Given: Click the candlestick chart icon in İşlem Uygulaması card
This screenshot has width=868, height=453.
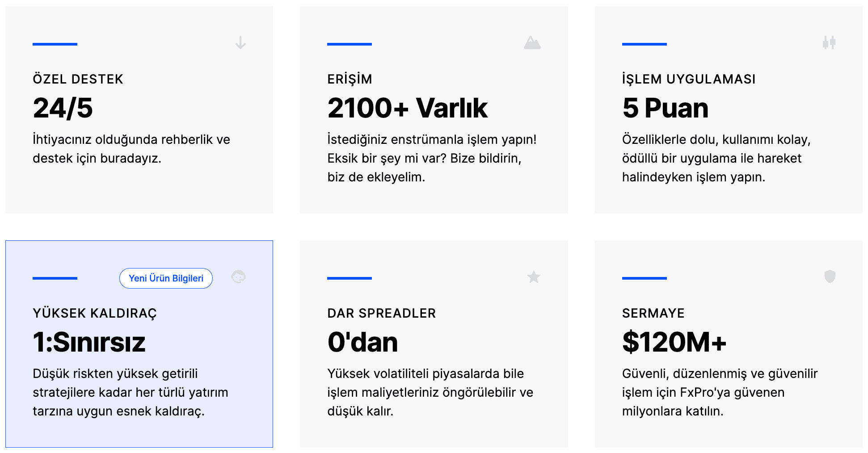Looking at the screenshot, I should [829, 42].
